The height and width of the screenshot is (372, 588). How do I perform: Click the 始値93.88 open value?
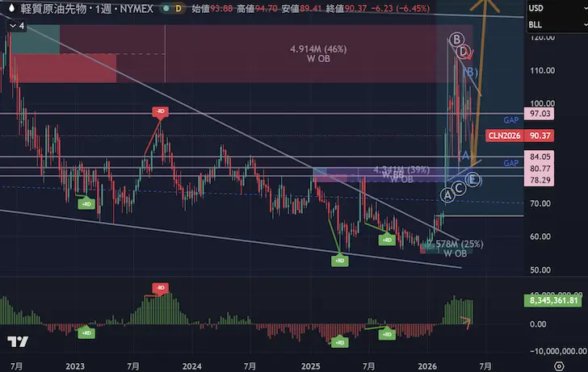pyautogui.click(x=212, y=8)
